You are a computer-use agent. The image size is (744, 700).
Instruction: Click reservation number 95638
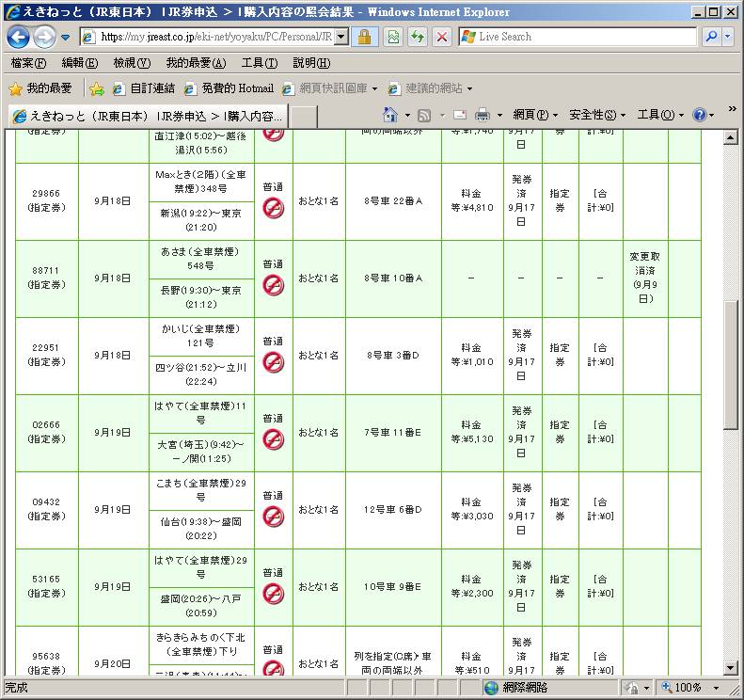tap(46, 657)
